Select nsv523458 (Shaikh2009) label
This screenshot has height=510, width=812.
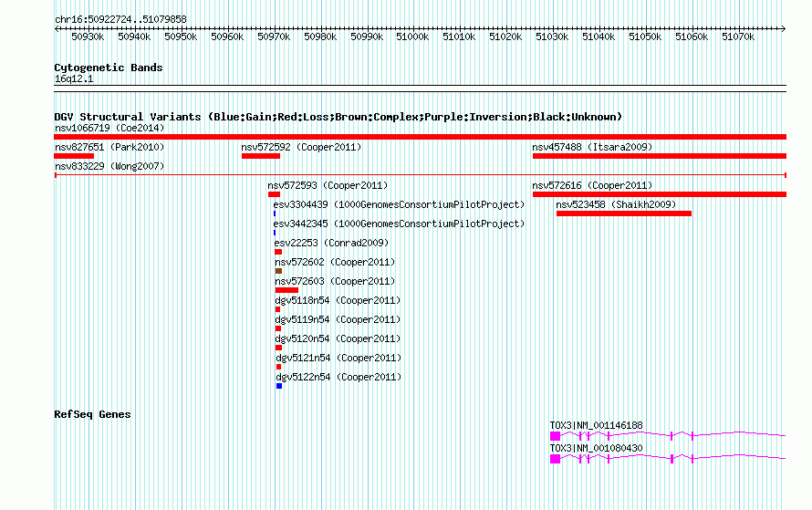[x=616, y=204]
